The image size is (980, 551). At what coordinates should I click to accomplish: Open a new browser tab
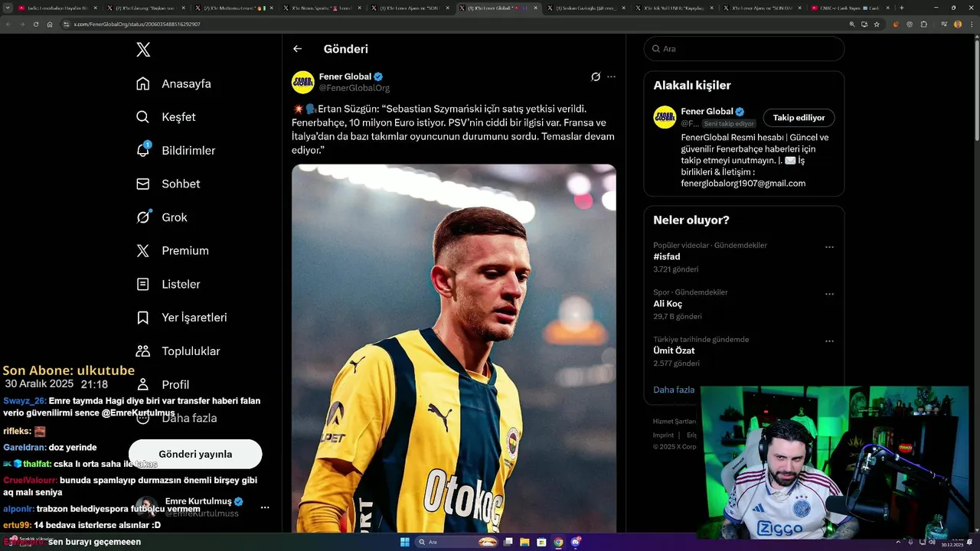[902, 8]
